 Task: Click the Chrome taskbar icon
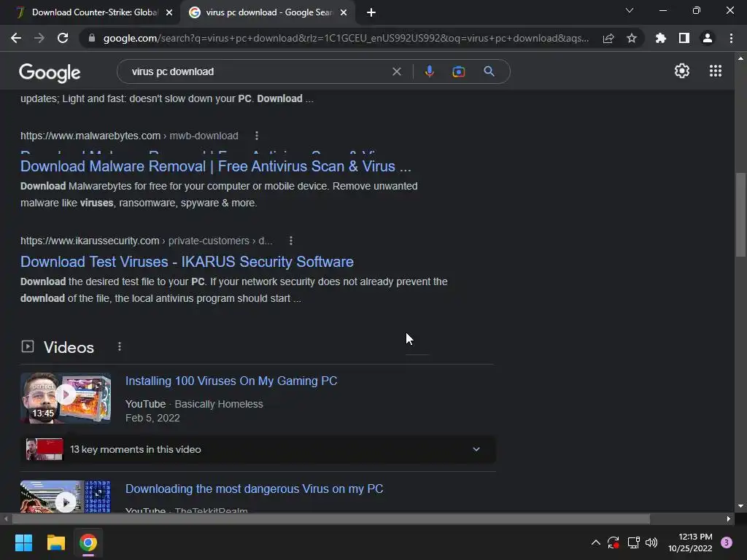(88, 542)
